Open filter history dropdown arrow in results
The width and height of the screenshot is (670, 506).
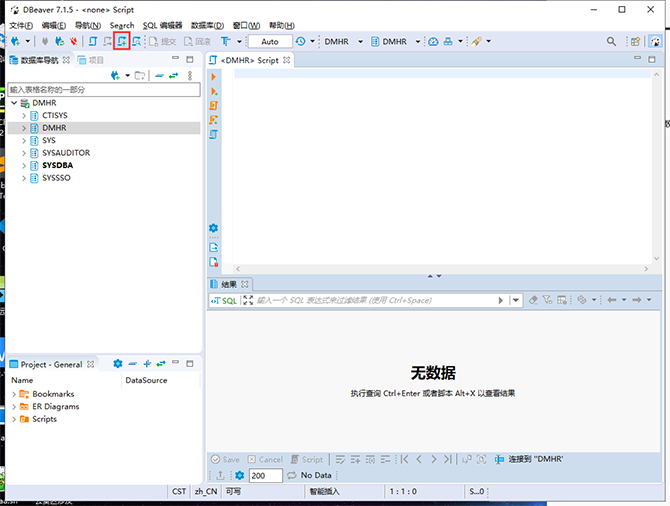(x=516, y=300)
